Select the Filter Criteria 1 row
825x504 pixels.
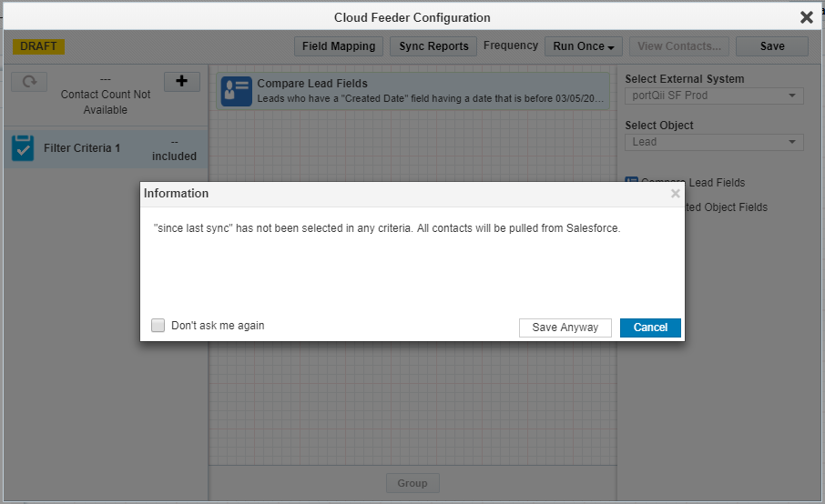tap(105, 148)
